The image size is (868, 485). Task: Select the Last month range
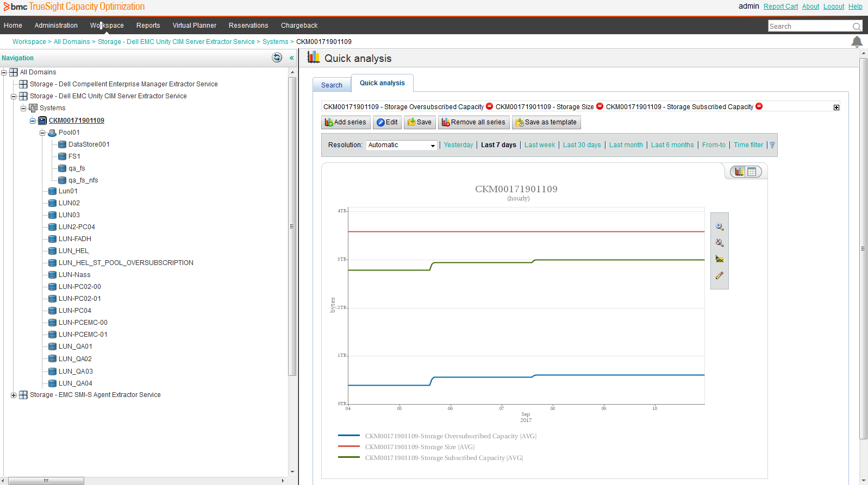click(626, 145)
